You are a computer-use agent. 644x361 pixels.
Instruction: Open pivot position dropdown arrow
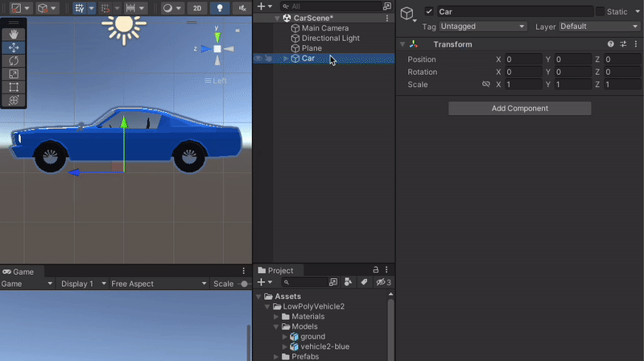tap(27, 8)
